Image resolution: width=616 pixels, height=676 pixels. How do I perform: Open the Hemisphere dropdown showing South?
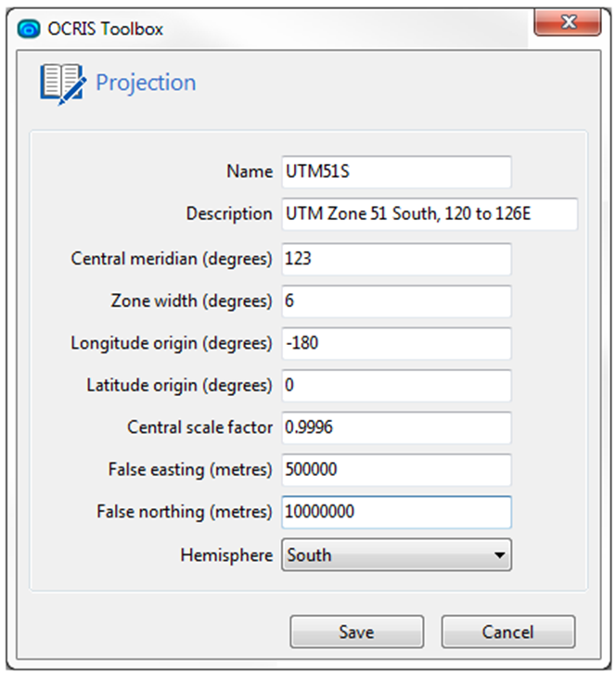pyautogui.click(x=396, y=555)
